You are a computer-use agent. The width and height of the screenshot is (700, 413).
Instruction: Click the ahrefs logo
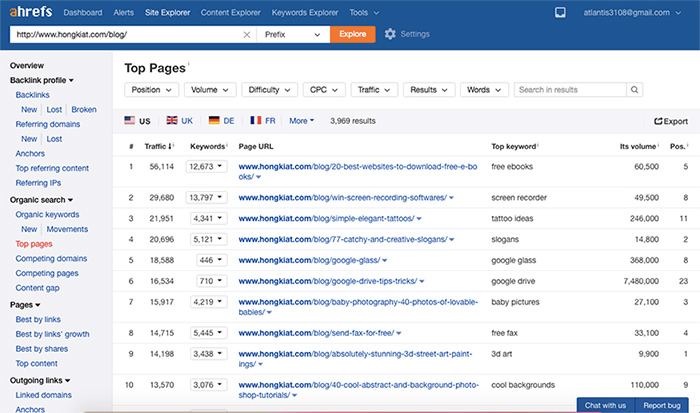click(31, 12)
